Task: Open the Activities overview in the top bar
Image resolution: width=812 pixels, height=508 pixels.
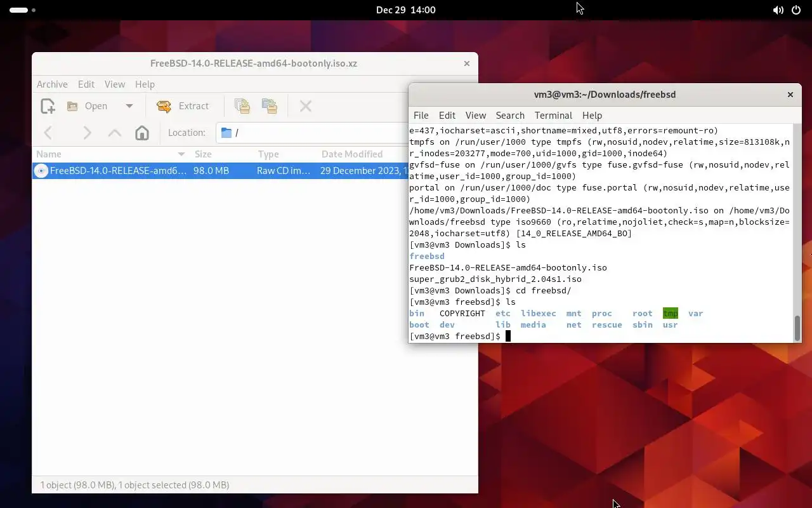Action: pyautogui.click(x=23, y=10)
